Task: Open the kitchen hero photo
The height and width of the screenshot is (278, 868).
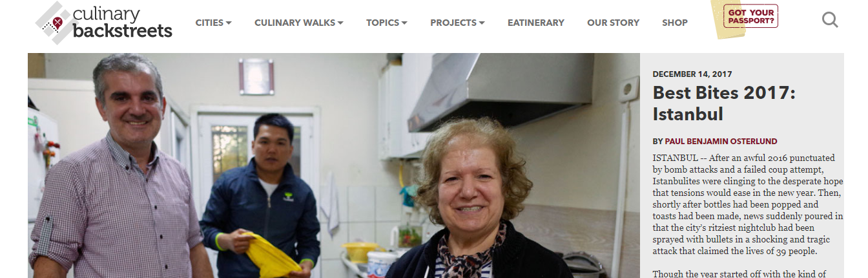Action: pos(333,166)
